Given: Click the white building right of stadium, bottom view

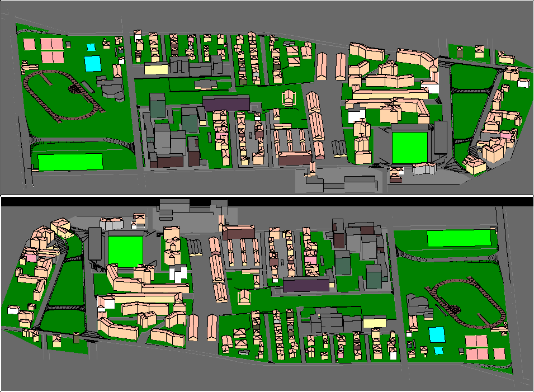Looking at the screenshot, I should (178, 273).
